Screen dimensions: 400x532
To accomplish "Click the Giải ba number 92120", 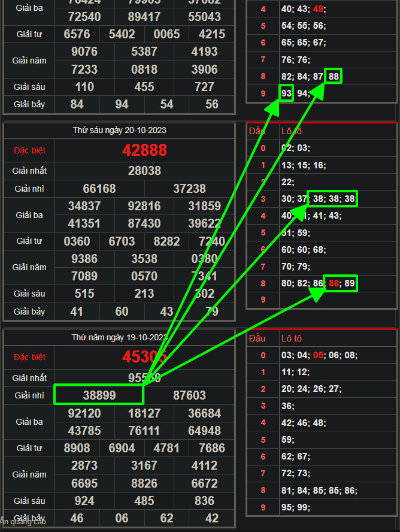I will click(84, 413).
